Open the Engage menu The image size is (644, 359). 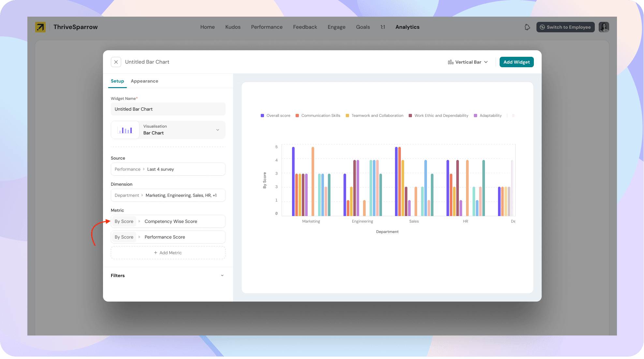click(337, 27)
